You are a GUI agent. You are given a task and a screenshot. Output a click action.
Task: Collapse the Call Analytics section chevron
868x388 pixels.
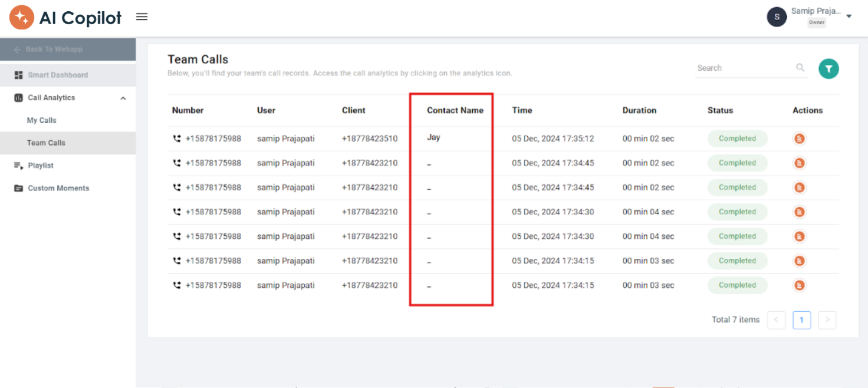point(123,98)
